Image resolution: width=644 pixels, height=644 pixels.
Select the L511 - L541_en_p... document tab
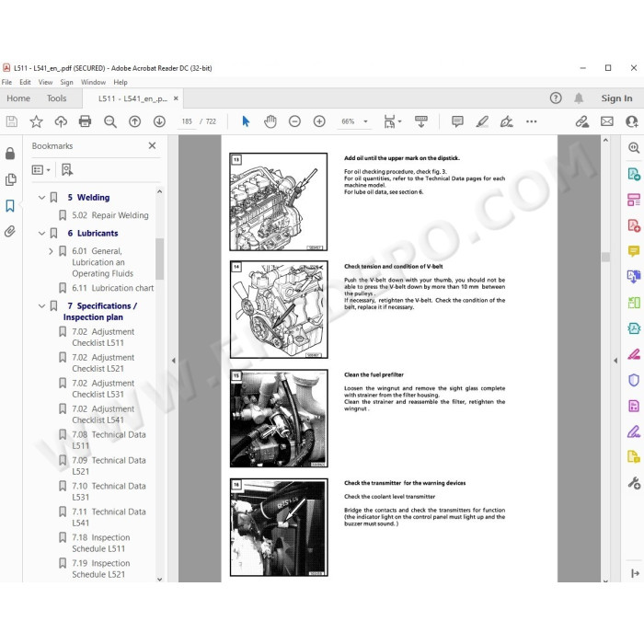132,98
